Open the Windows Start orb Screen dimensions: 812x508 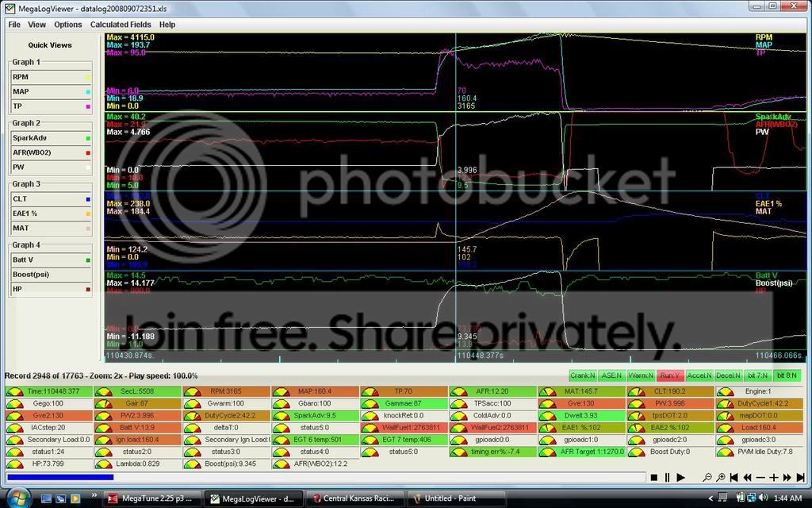click(x=17, y=498)
